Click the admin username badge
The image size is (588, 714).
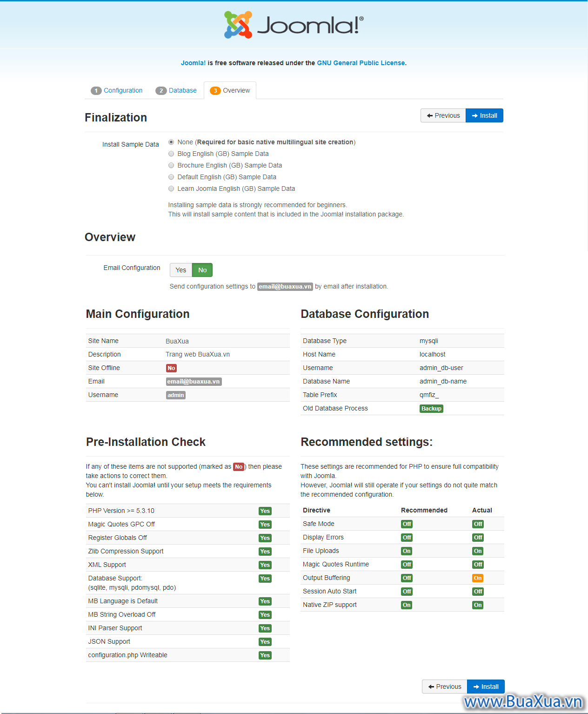click(175, 395)
